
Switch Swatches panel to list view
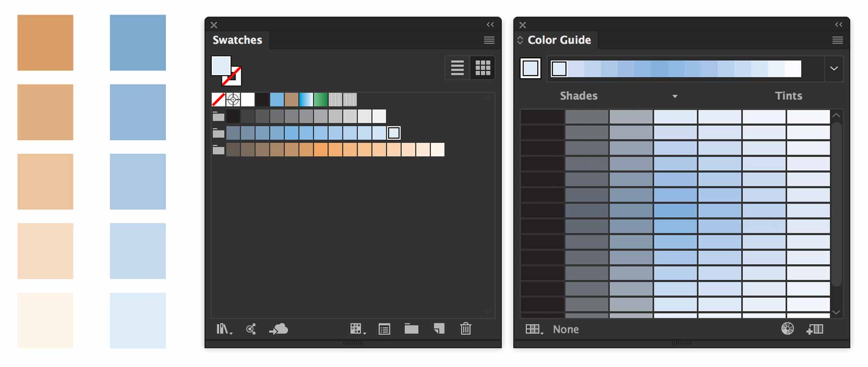tap(457, 68)
